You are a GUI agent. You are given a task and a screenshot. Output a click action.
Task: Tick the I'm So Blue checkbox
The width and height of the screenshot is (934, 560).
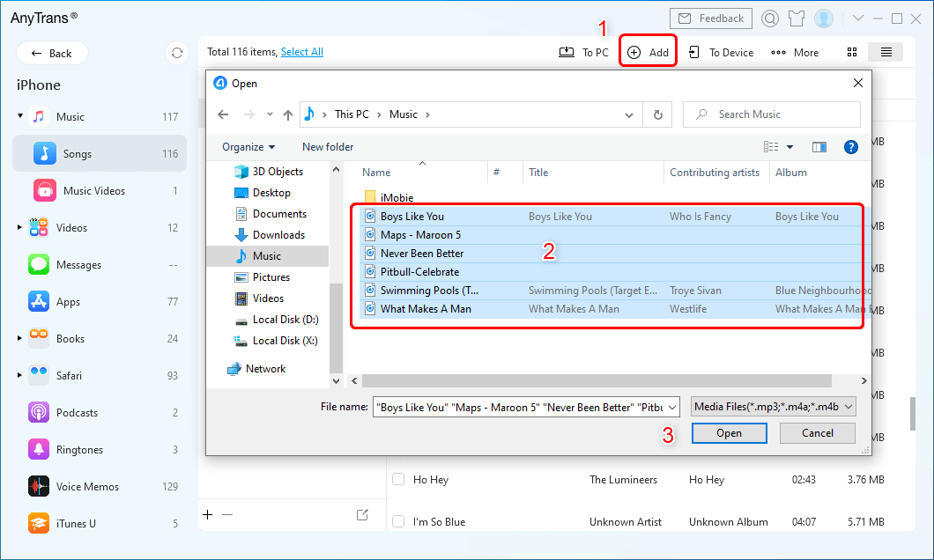(398, 522)
